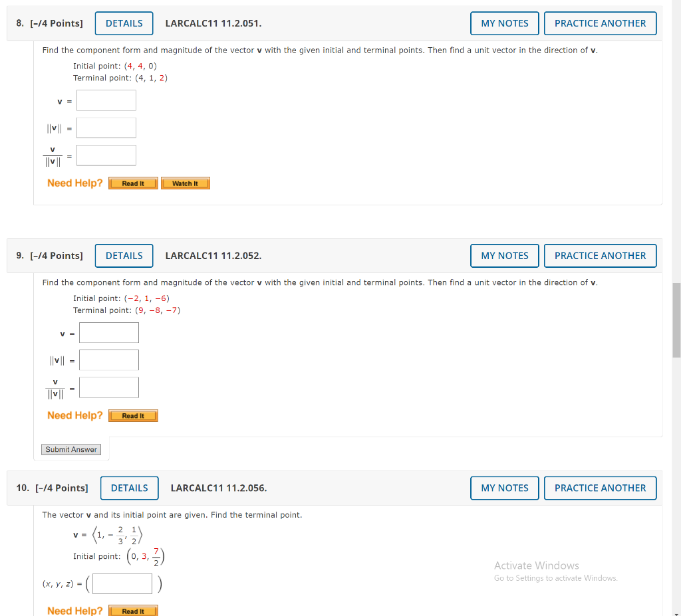Click PRACTICE ANOTHER for question 8
The image size is (681, 616).
(600, 23)
